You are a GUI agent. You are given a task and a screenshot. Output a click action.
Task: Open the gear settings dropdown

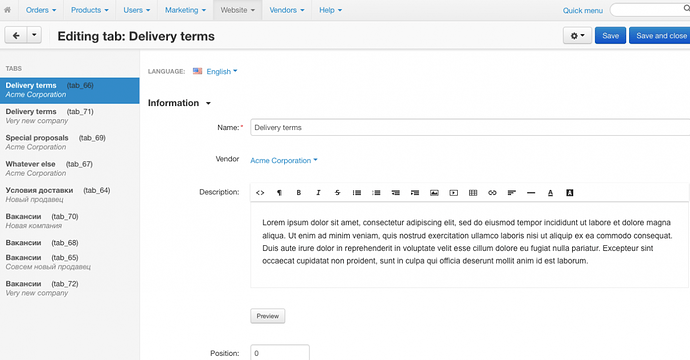tap(577, 36)
